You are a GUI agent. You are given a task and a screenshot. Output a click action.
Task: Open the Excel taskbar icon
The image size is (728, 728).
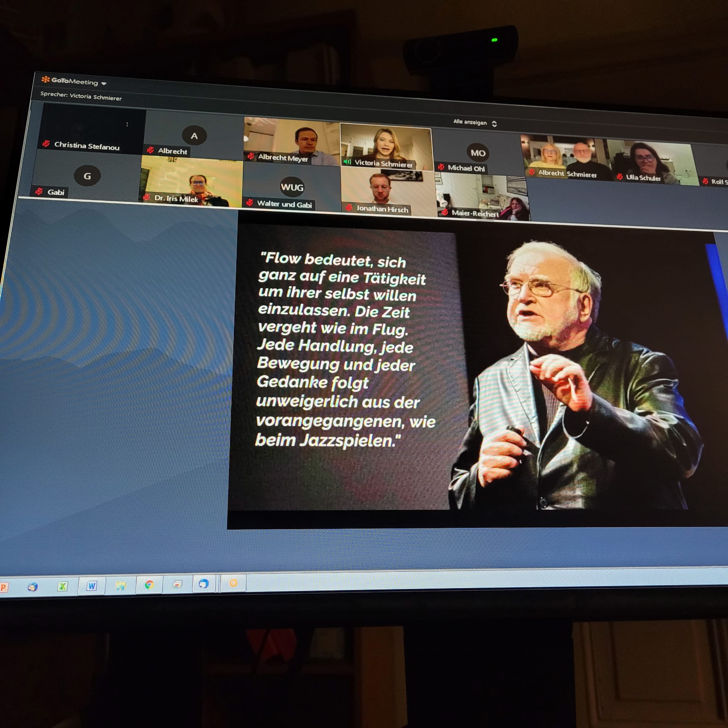[x=63, y=586]
